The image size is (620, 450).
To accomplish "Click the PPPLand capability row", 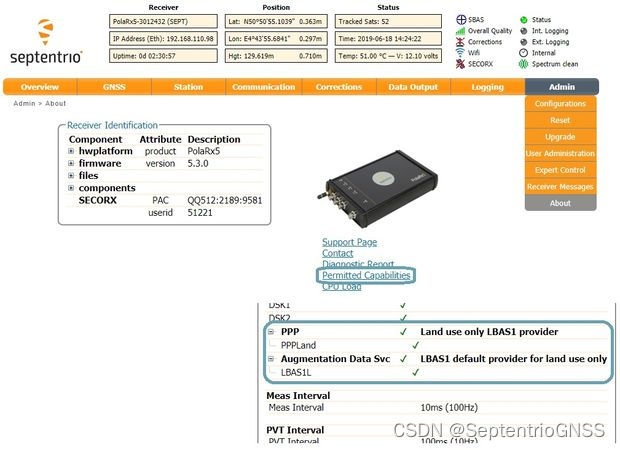I will click(x=437, y=345).
